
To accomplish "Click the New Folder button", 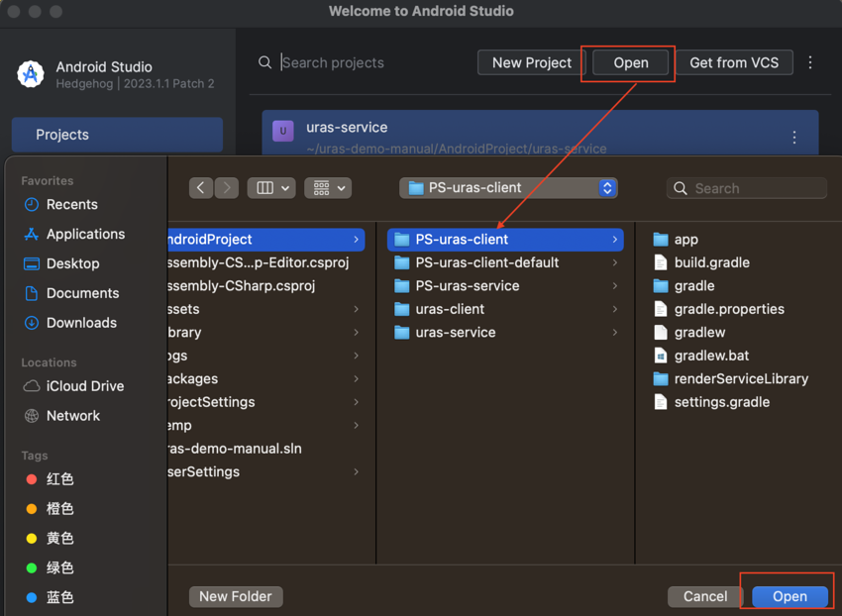I will click(x=236, y=596).
